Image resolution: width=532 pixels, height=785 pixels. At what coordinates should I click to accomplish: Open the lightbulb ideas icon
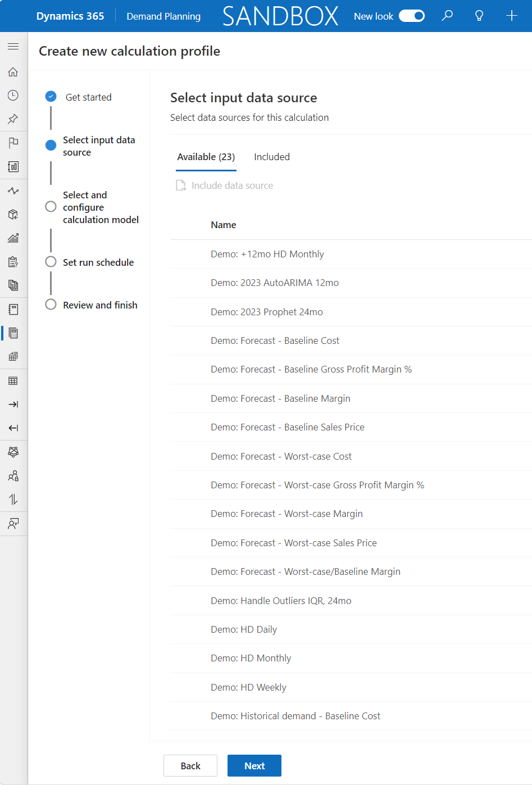click(479, 16)
